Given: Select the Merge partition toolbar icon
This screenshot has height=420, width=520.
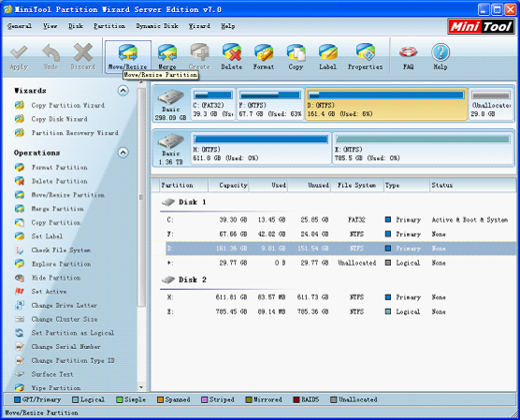Looking at the screenshot, I should coord(166,56).
